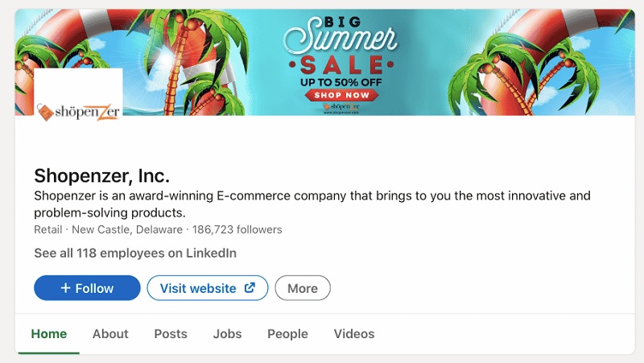Go to the Jobs tab

pyautogui.click(x=227, y=334)
